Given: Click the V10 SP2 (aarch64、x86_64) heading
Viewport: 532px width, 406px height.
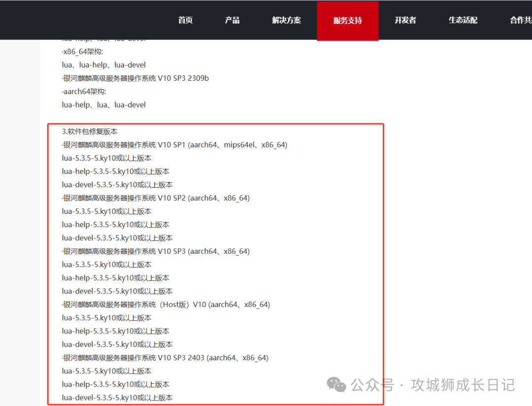Looking at the screenshot, I should [156, 198].
